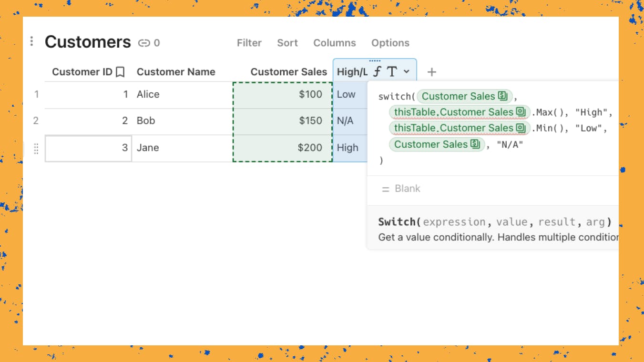Viewport: 644px width, 362px height.
Task: Click the formula (f) icon in High/L header
Action: click(x=377, y=71)
